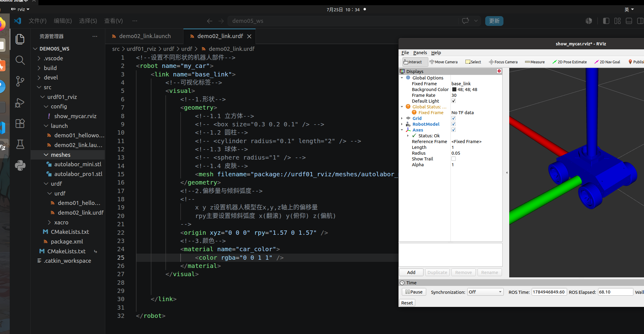This screenshot has height=334, width=644.
Task: Activate the 2D Pose Estimate tool
Action: [570, 62]
